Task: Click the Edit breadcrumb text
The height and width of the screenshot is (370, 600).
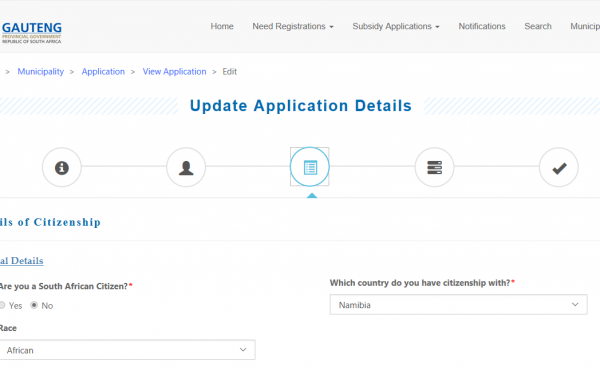Action: point(230,72)
